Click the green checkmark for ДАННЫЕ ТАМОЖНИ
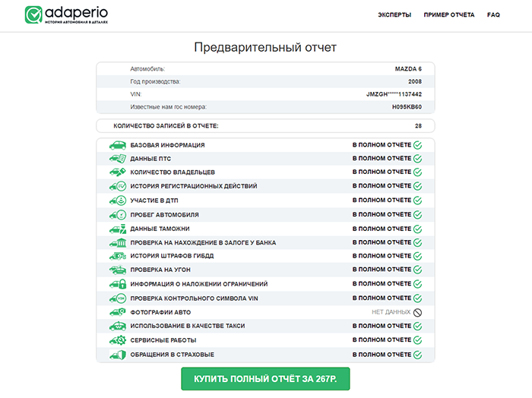Screen dimensions: 532x398 (417, 229)
